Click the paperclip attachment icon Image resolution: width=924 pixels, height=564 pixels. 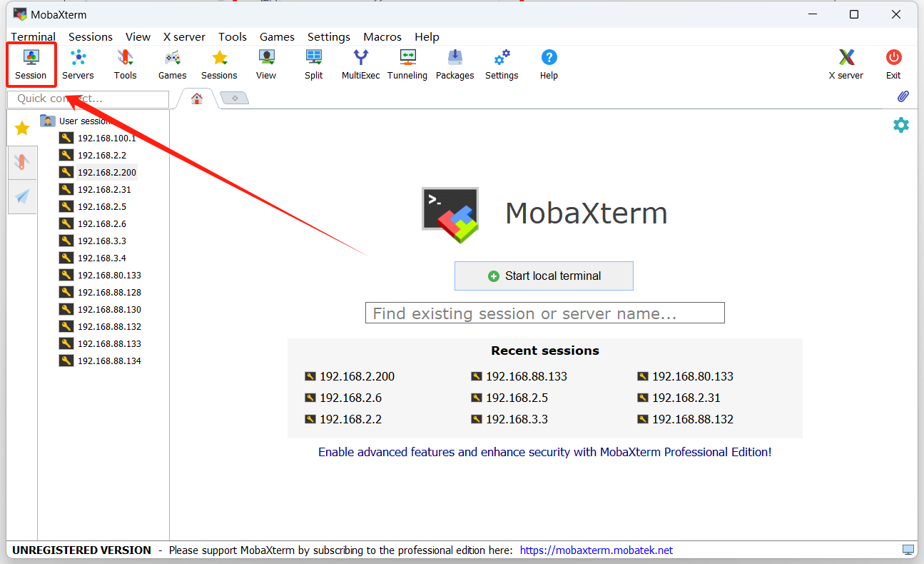[x=903, y=96]
